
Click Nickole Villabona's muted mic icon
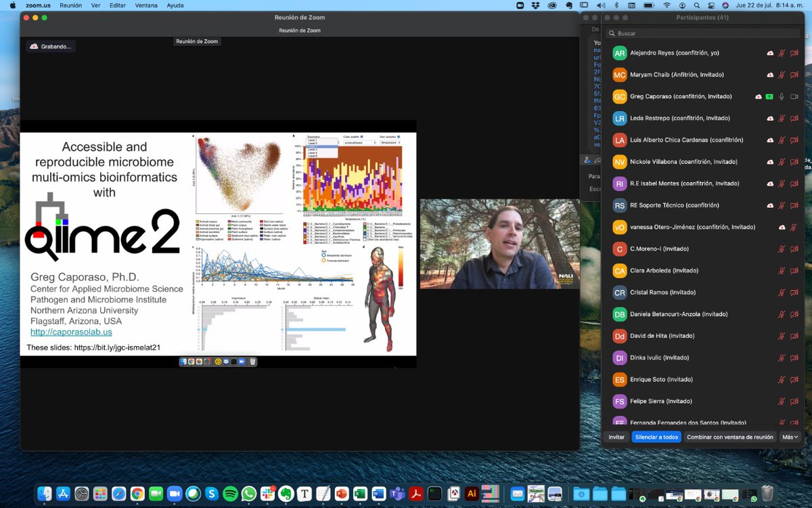pos(782,162)
